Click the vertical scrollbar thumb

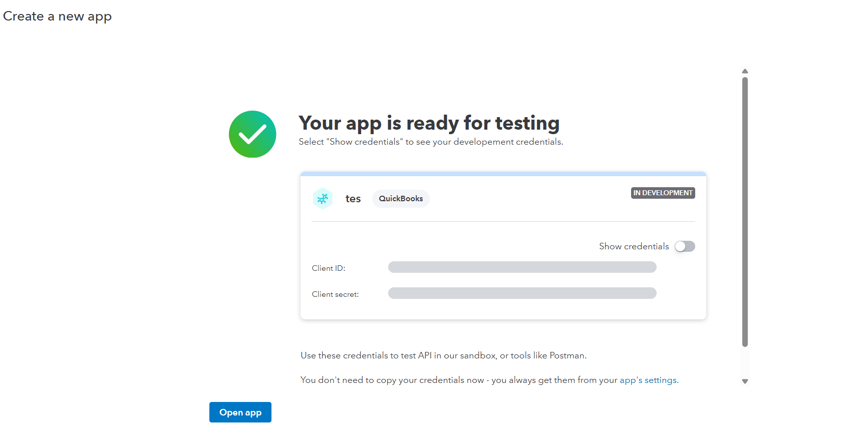745,210
